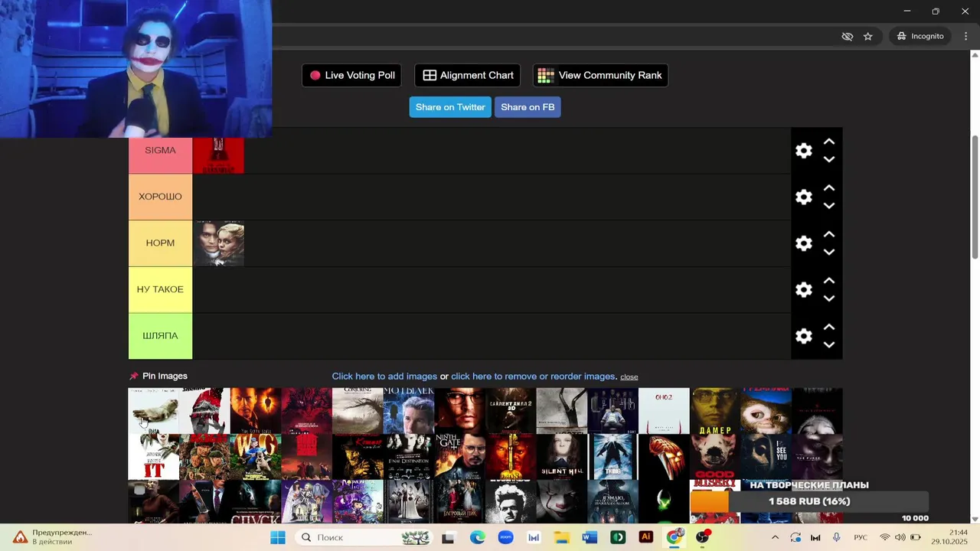Select the Eraserhead poster thumbnail
The height and width of the screenshot is (551, 980).
(511, 502)
